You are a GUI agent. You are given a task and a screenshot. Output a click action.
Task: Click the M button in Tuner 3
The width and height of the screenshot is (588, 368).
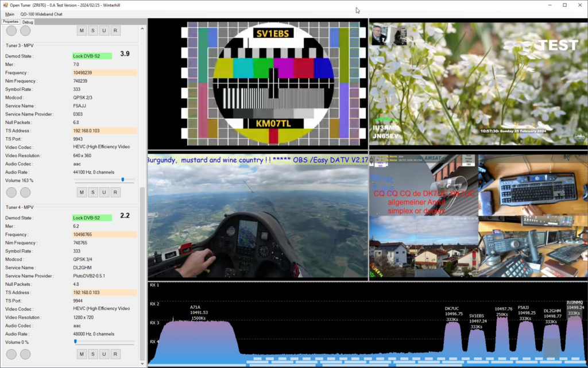coord(82,192)
